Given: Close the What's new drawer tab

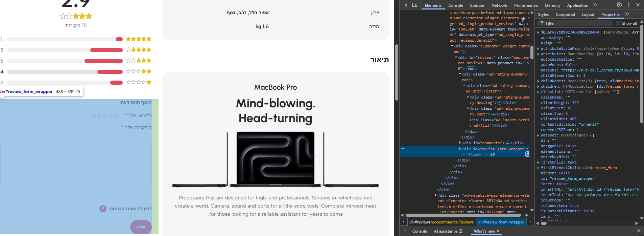Looking at the screenshot, I should pos(498,231).
